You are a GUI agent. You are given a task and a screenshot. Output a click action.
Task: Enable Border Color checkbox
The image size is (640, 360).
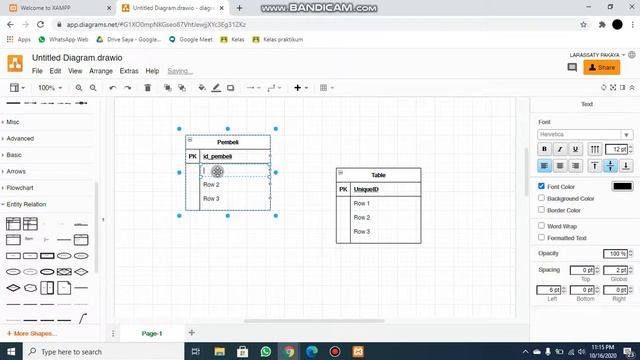point(541,210)
